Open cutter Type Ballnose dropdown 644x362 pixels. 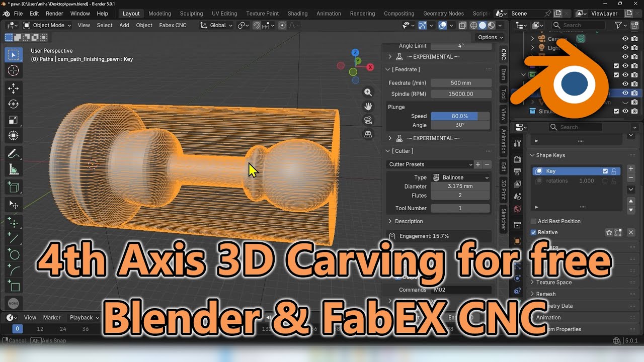[460, 177]
